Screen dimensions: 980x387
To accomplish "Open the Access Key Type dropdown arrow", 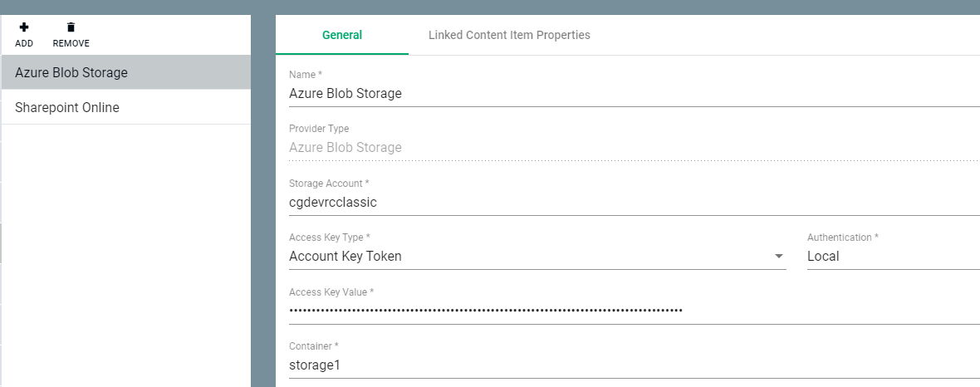I will click(x=779, y=257).
